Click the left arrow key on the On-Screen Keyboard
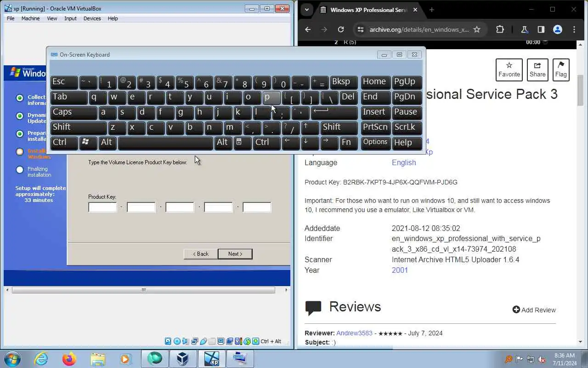This screenshot has height=368, width=588. (290, 143)
